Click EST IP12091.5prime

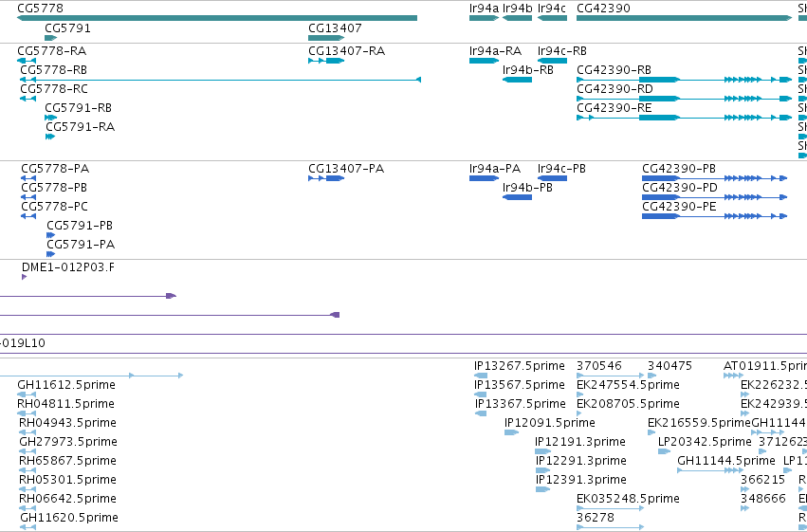[511, 432]
